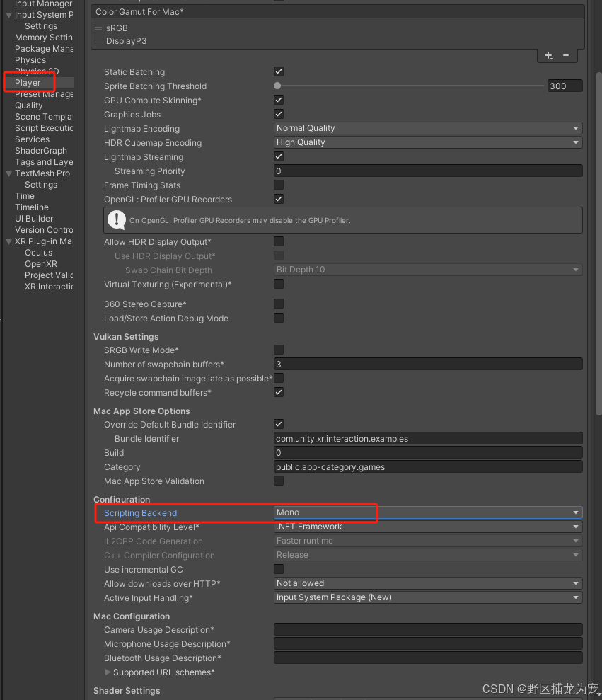
Task: Enable 360 Stereo Capture checkbox
Action: point(279,304)
